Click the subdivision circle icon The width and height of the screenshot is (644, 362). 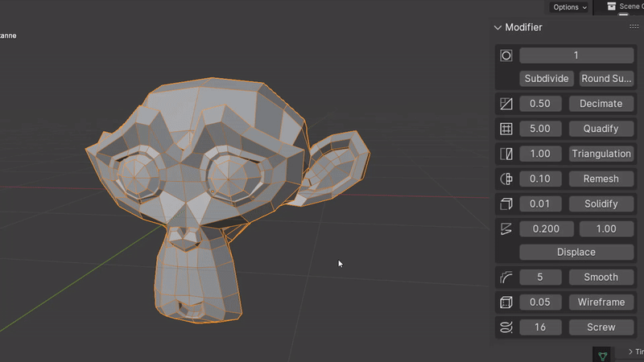tap(506, 56)
